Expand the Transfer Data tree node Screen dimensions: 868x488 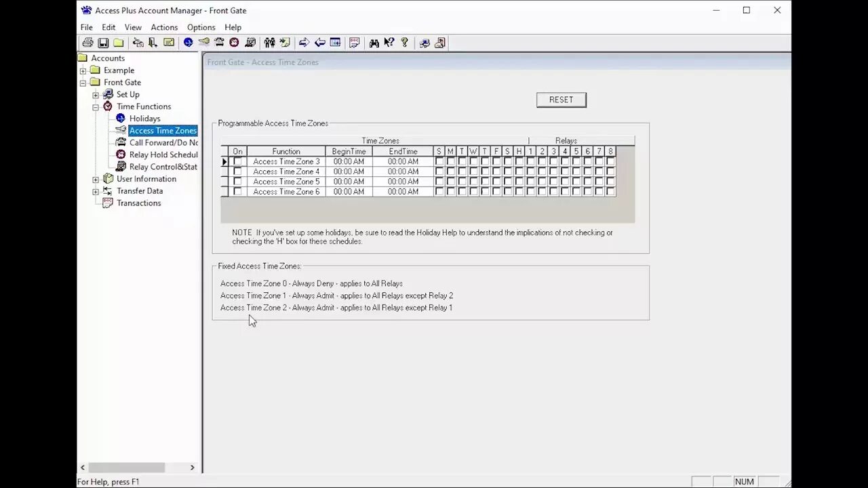[x=96, y=192]
